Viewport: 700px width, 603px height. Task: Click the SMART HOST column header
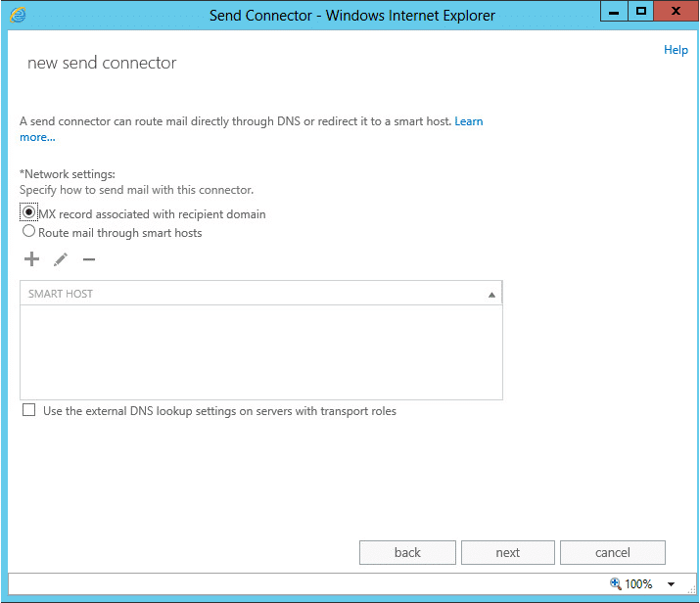point(61,294)
